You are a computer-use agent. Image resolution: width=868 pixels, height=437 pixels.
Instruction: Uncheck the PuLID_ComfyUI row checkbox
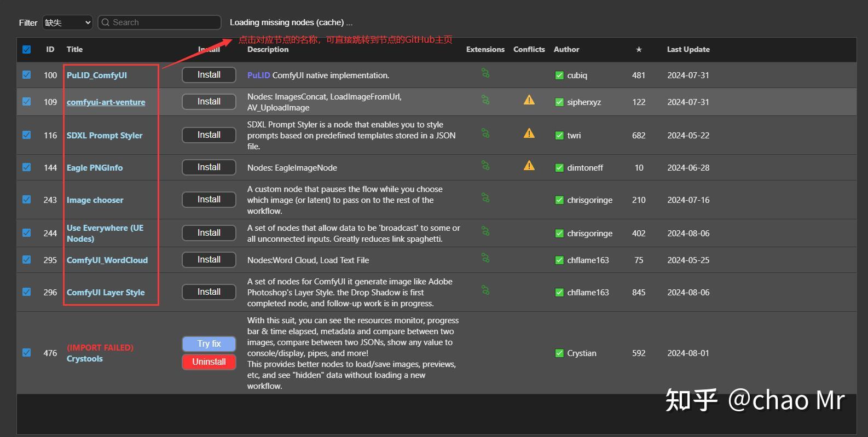tap(27, 75)
